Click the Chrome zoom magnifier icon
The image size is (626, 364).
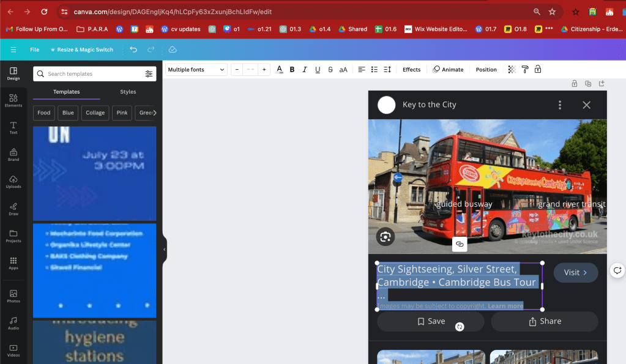coord(537,12)
